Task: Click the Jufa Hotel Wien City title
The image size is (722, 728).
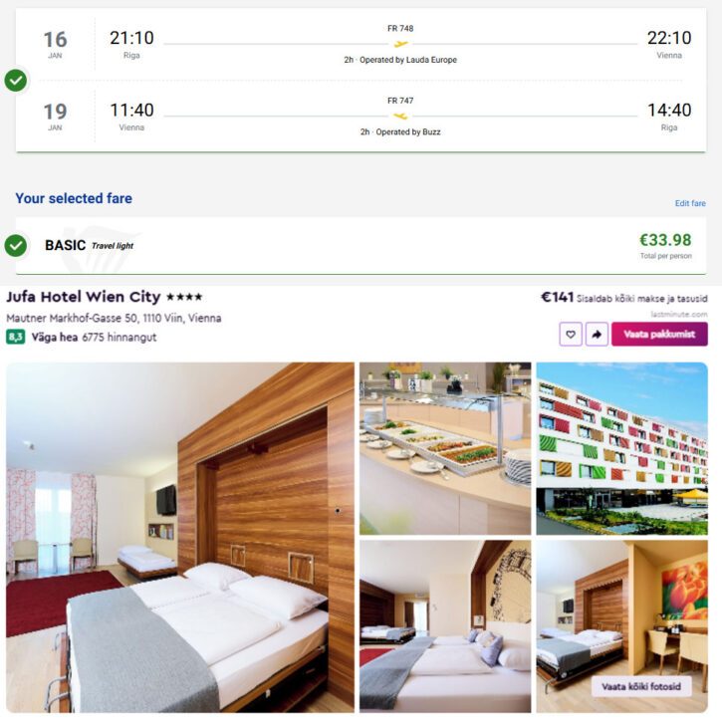Action: pos(84,297)
